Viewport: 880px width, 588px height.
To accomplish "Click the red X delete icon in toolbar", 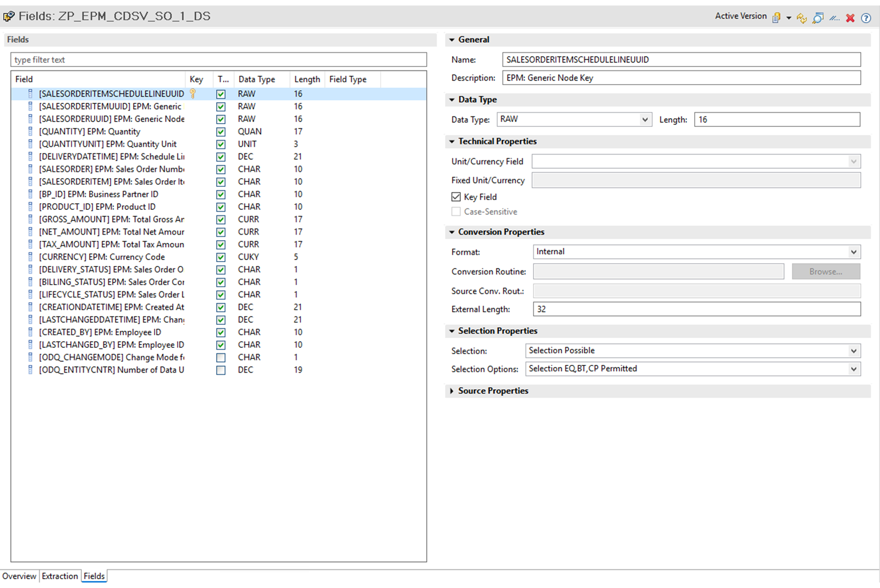I will coord(850,18).
